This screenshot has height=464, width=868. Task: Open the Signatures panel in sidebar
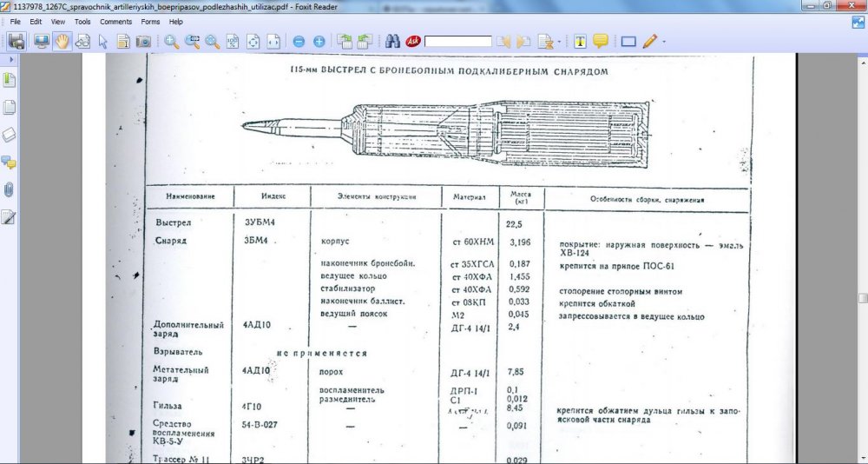click(x=9, y=217)
